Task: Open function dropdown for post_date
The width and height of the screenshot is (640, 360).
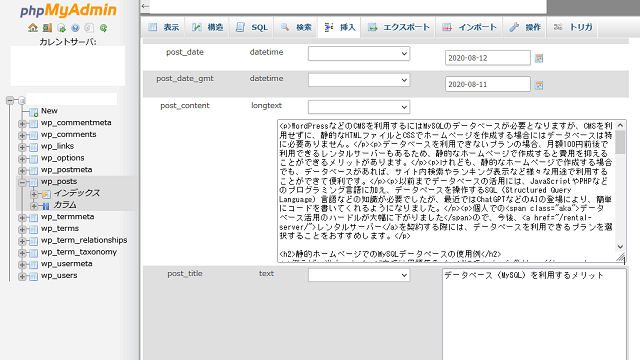Action: [x=359, y=53]
